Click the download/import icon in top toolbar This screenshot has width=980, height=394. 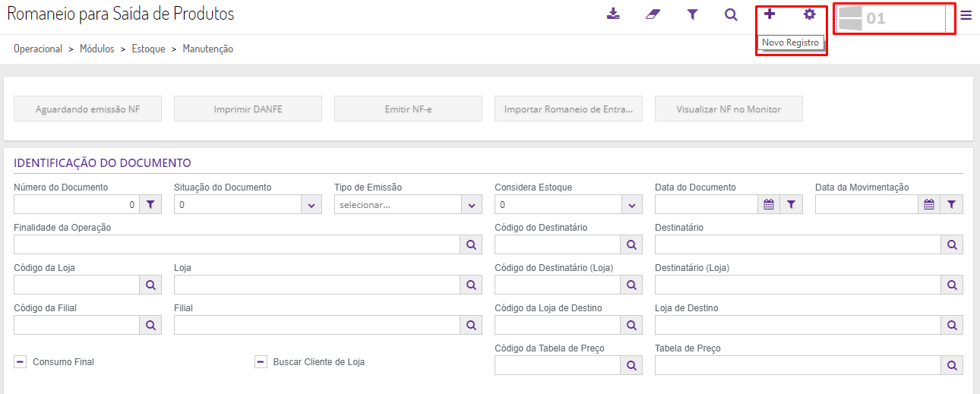(613, 14)
